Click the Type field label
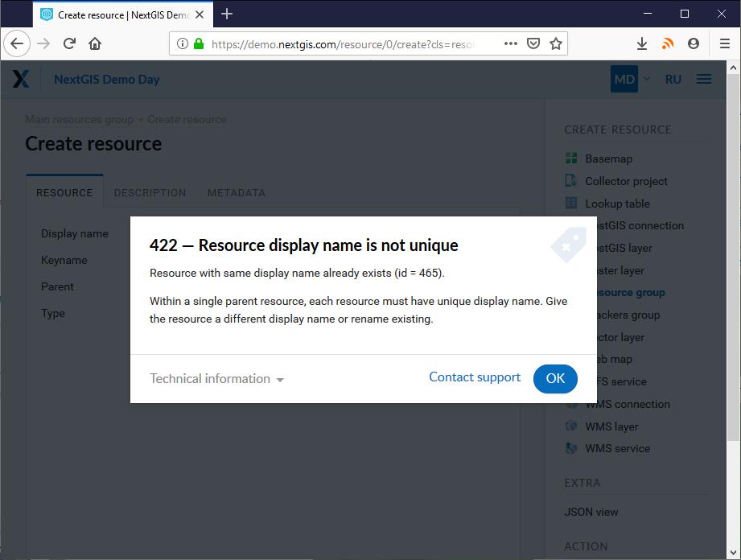Image resolution: width=741 pixels, height=560 pixels. click(53, 314)
